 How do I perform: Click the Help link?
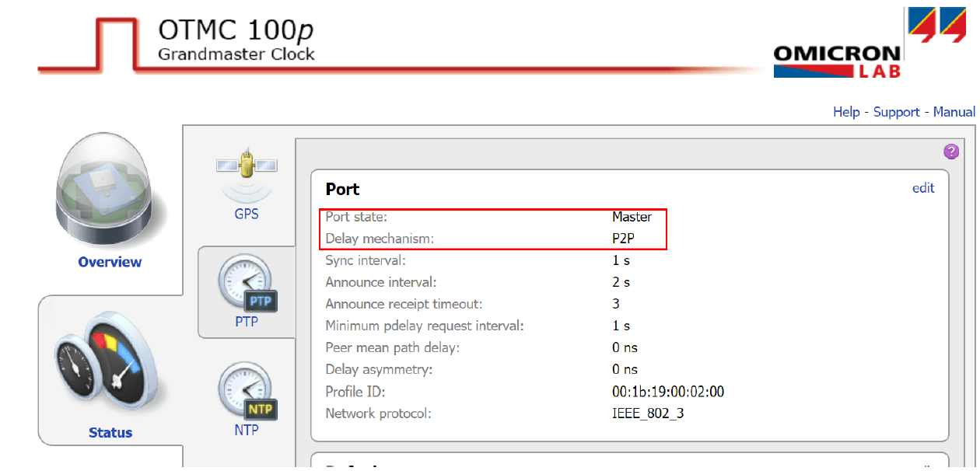[846, 112]
